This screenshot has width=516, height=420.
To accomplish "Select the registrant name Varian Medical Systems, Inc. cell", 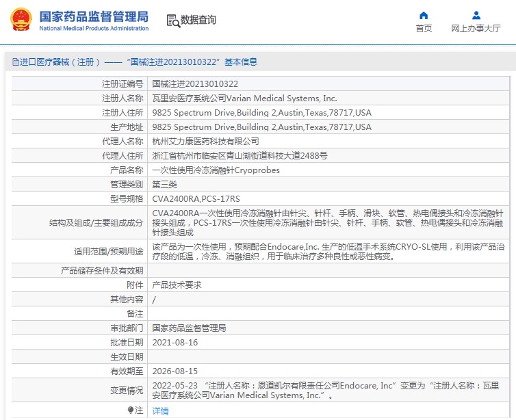I will pyautogui.click(x=244, y=99).
